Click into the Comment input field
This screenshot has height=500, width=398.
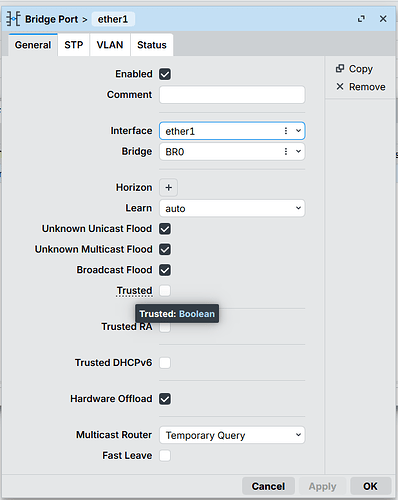232,95
